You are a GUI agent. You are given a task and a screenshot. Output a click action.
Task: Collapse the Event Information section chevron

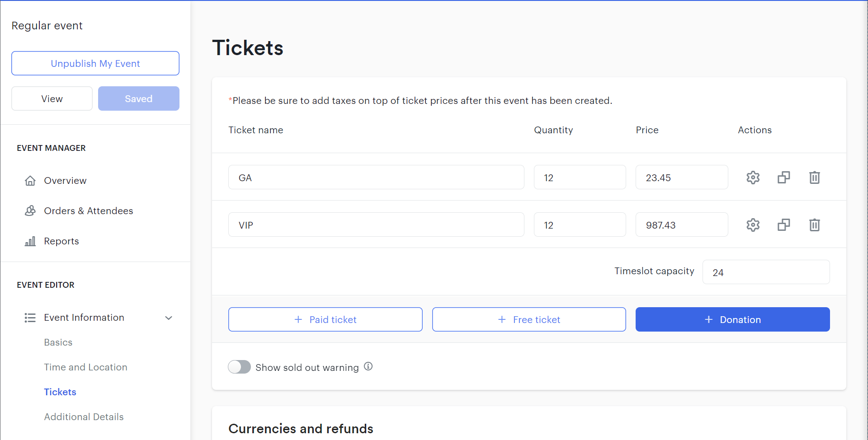(169, 318)
